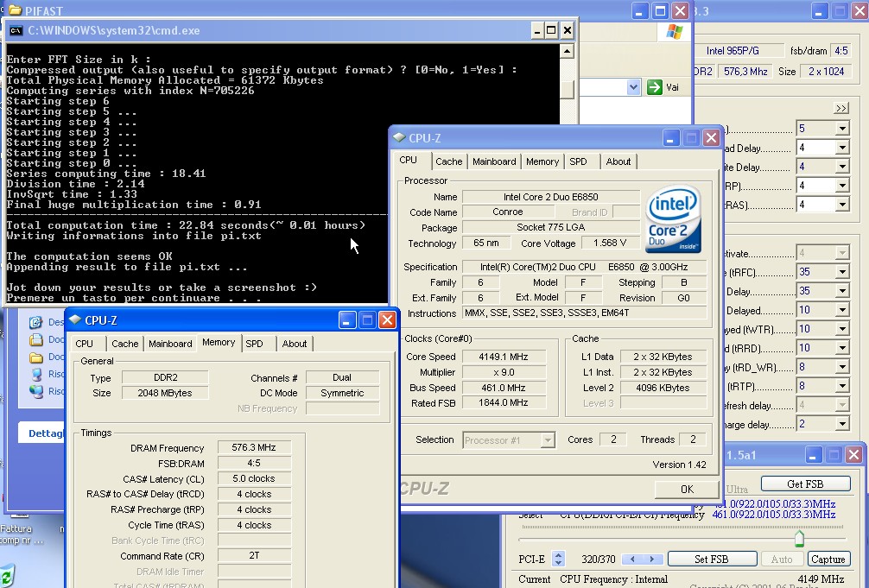Click the Command Rate 2T value
The width and height of the screenshot is (869, 588).
tap(254, 555)
